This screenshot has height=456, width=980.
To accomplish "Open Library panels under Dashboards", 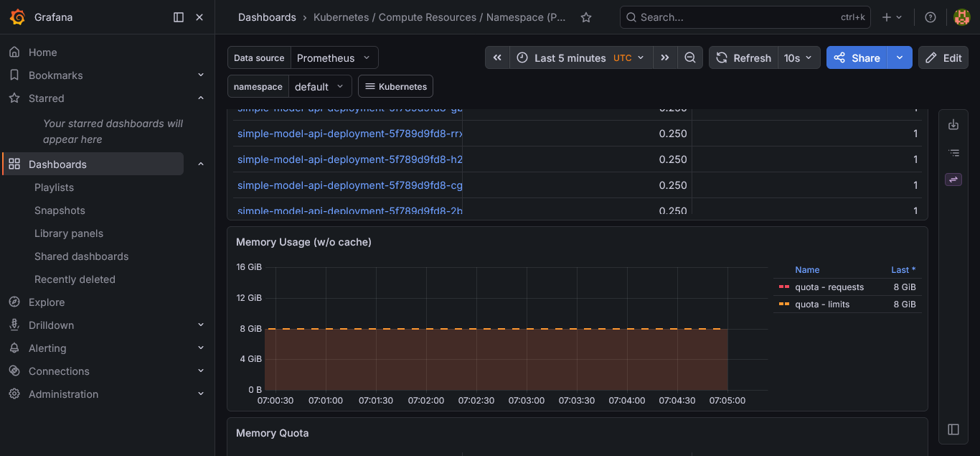I will coord(69,233).
